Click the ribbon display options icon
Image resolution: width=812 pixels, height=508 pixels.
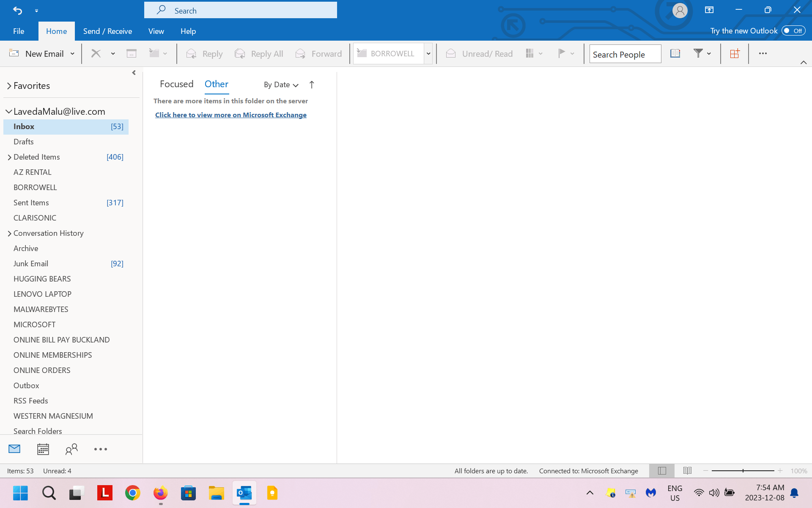pyautogui.click(x=709, y=10)
